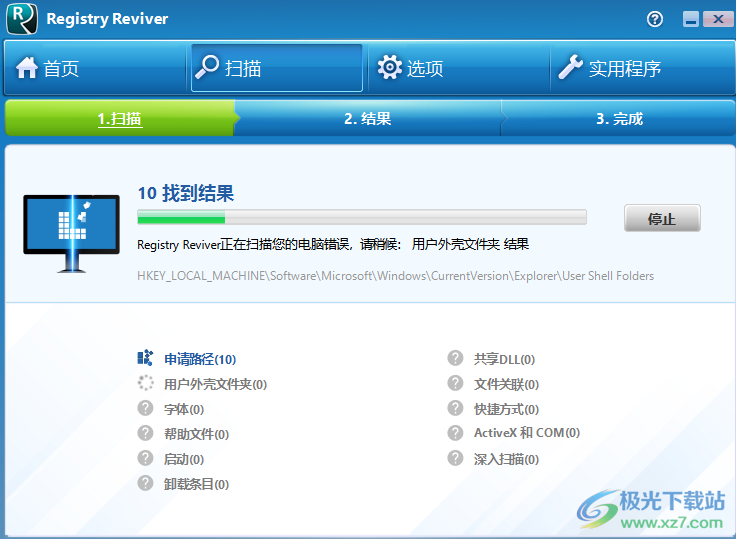
Task: Select step 1.扫描
Action: 120,118
